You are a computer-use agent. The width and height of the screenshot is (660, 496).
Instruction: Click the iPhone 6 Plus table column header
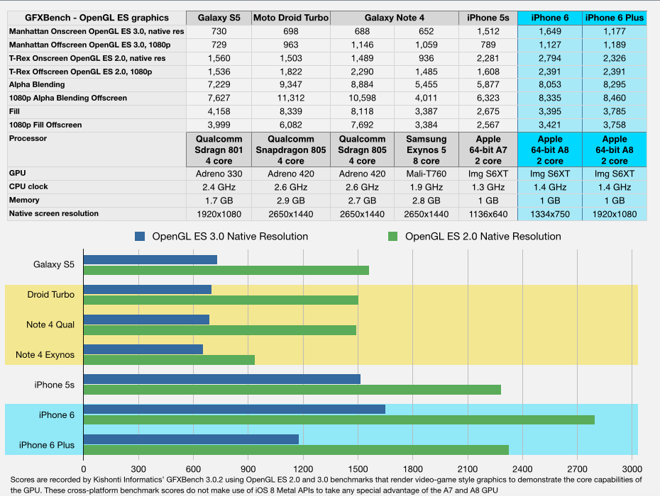coord(615,19)
